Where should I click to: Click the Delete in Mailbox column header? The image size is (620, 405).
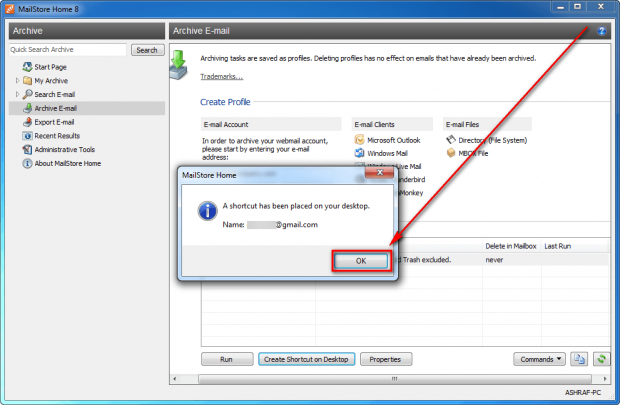(510, 246)
